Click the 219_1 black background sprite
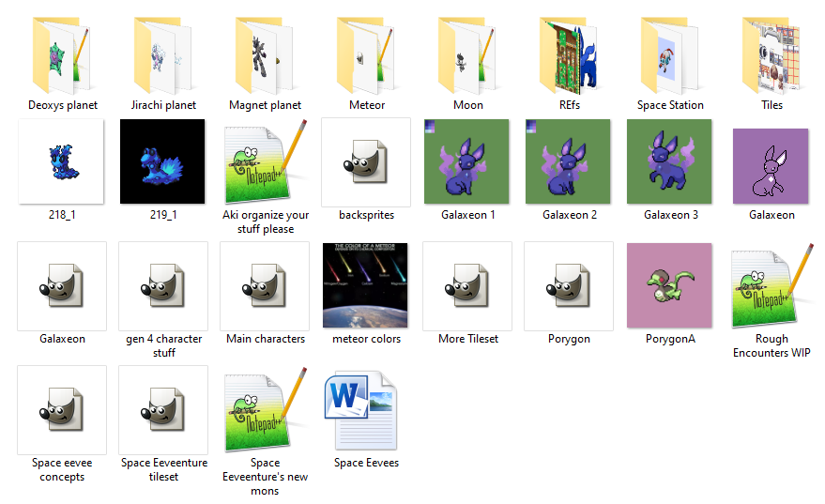 tap(163, 161)
